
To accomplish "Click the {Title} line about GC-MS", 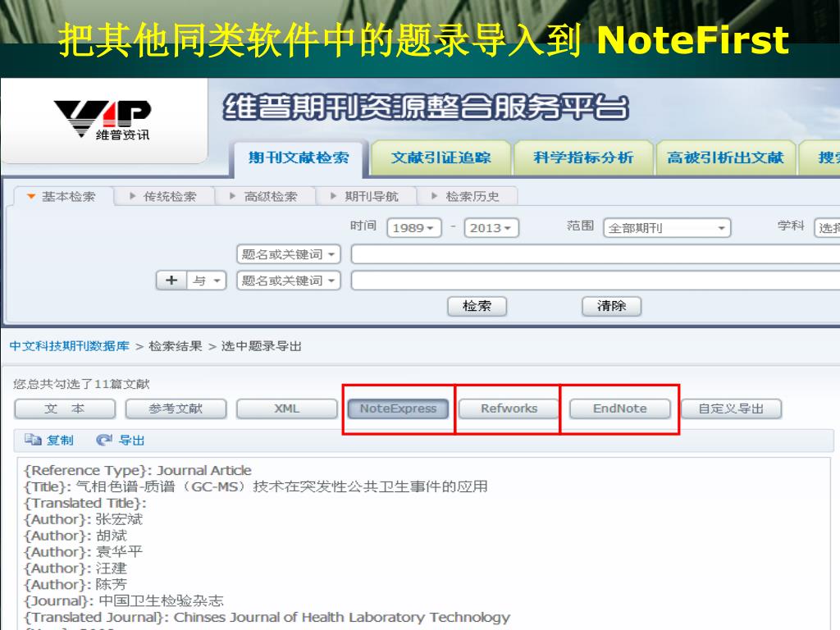I will click(x=256, y=486).
